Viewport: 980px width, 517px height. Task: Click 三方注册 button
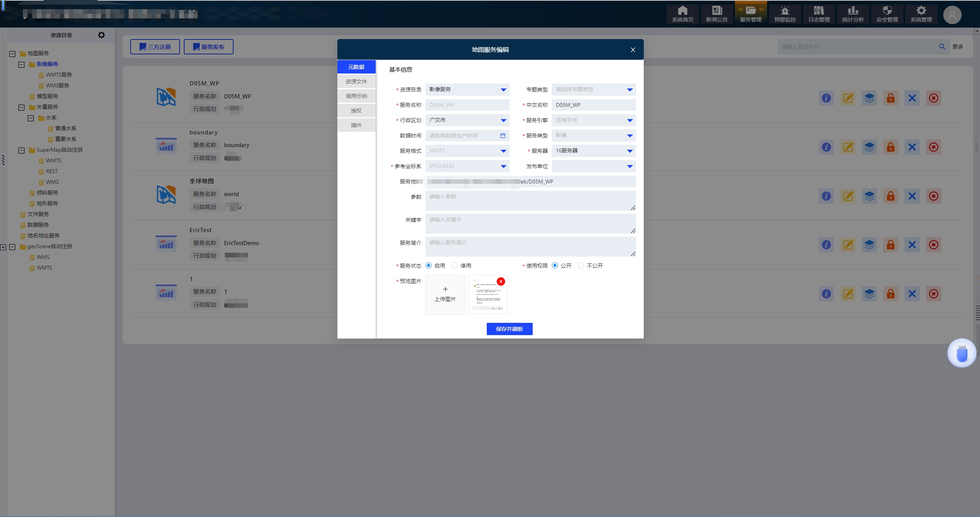(x=155, y=47)
